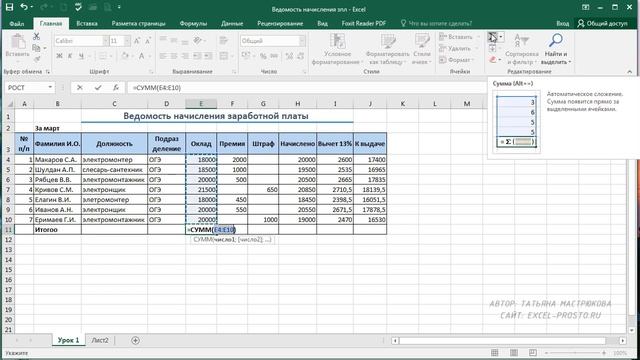The height and width of the screenshot is (360, 640).
Task: Click the font color A icon
Action: click(x=141, y=56)
